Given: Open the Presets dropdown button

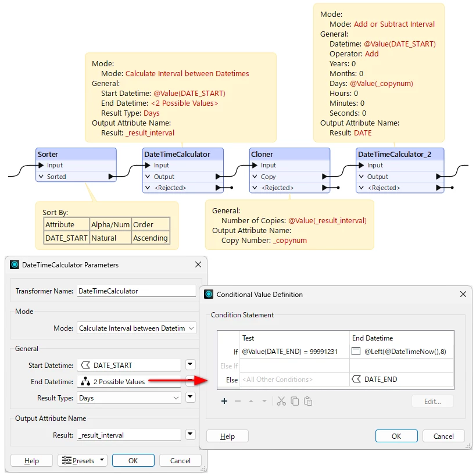Looking at the screenshot, I should click(x=83, y=460).
